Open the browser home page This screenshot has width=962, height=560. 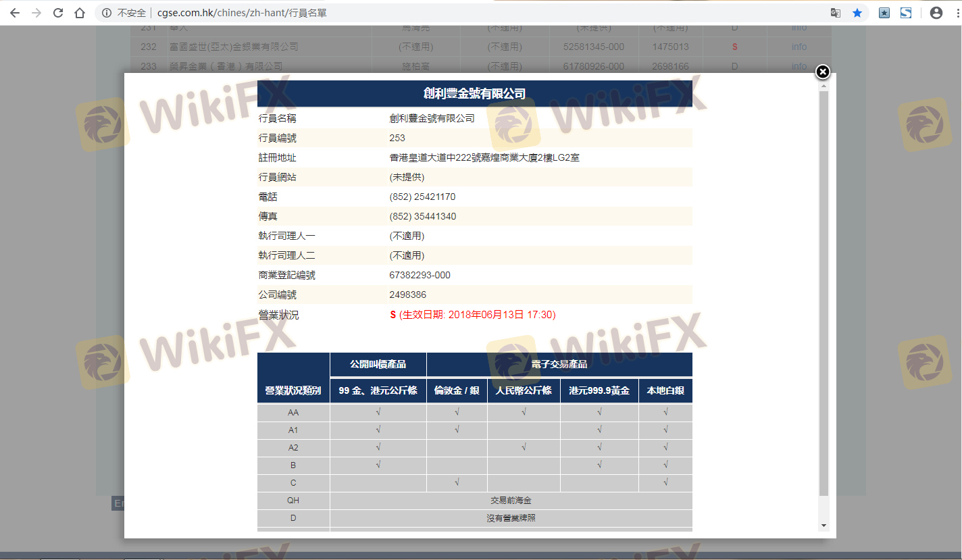click(80, 13)
